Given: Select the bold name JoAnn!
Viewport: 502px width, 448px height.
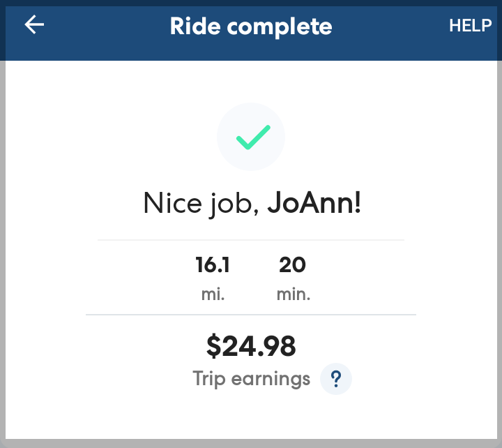Looking at the screenshot, I should click(x=314, y=203).
